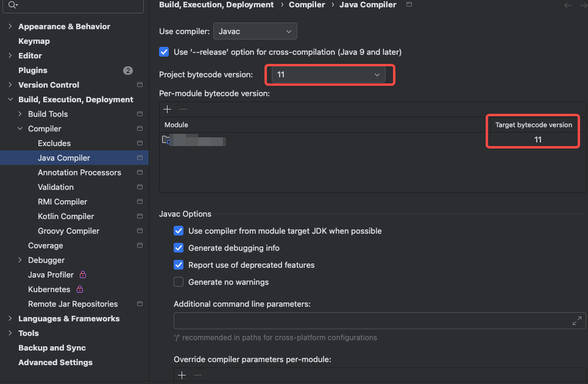Click the project-level icon beside Validation
This screenshot has width=588, height=384.
(x=140, y=187)
